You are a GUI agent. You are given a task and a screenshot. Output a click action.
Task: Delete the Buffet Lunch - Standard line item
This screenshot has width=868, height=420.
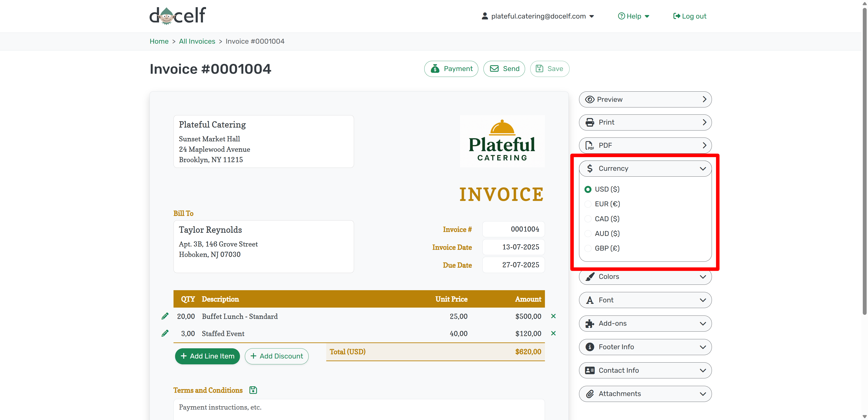[x=553, y=316]
